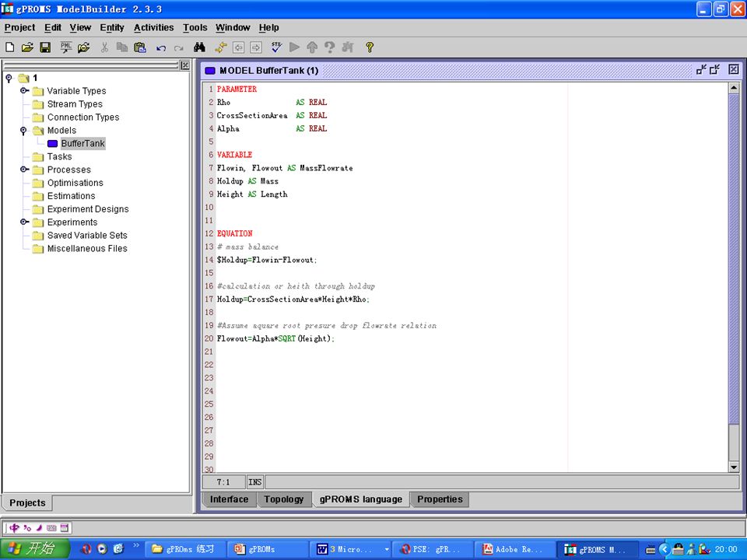
Task: Cut selection with the scissors icon
Action: [104, 47]
